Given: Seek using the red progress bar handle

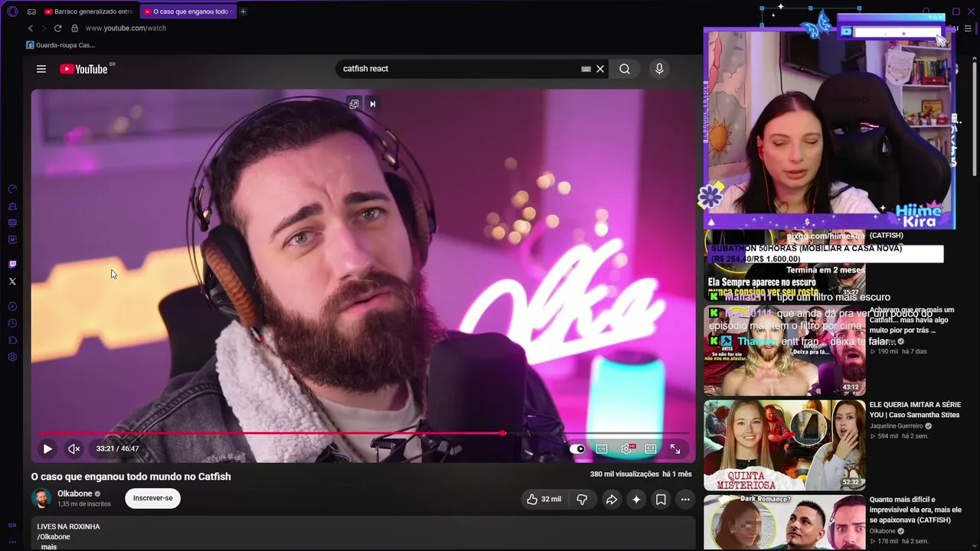Looking at the screenshot, I should click(x=502, y=433).
